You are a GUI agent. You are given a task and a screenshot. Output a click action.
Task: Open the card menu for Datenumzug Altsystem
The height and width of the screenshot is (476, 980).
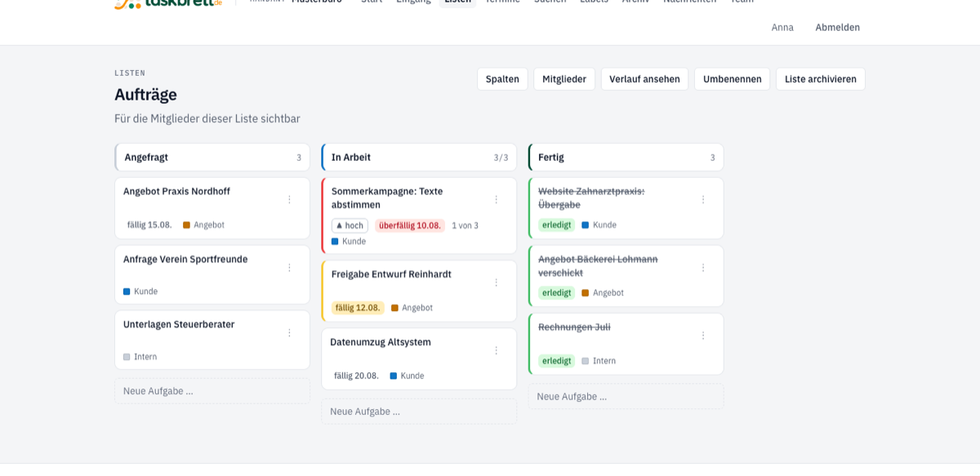tap(496, 350)
